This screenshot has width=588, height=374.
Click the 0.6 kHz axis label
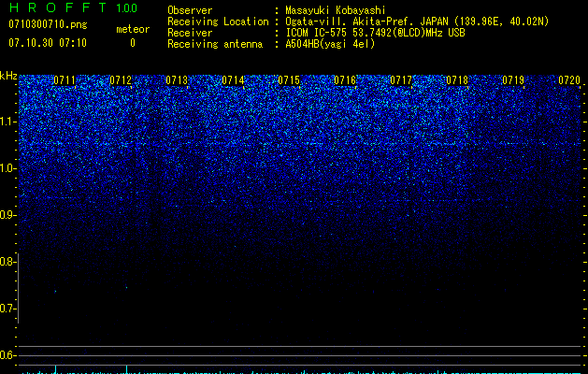coord(7,355)
